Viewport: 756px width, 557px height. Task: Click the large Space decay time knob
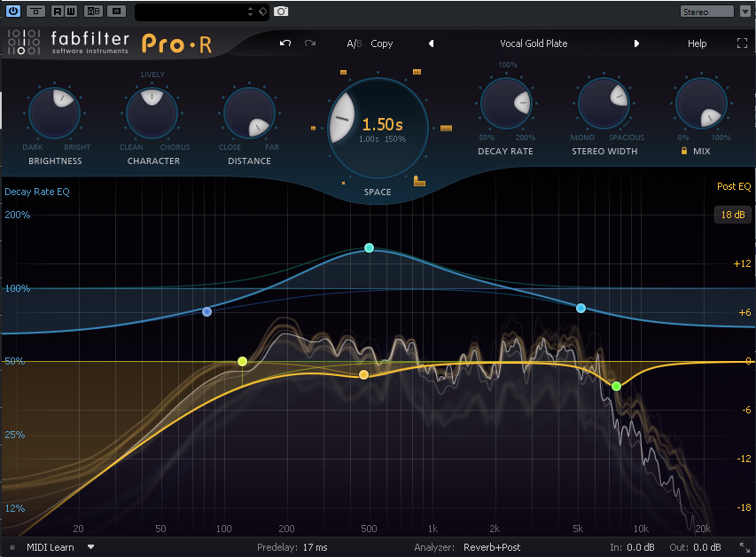click(x=378, y=128)
